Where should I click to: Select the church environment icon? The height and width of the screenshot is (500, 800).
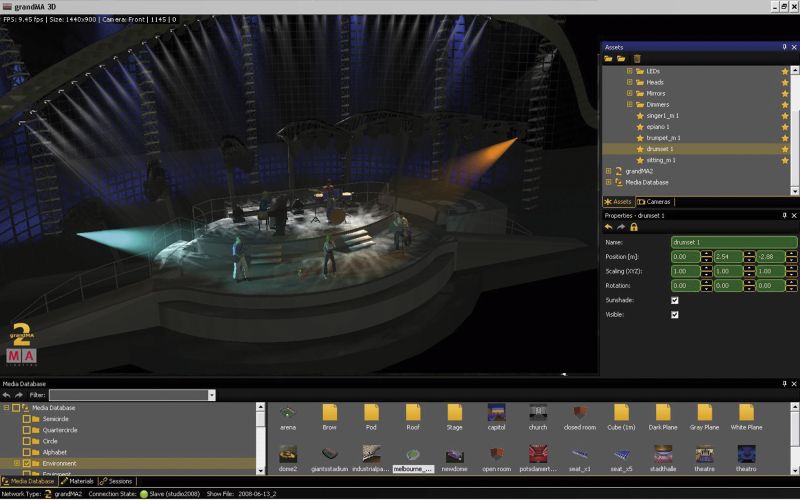[x=538, y=412]
